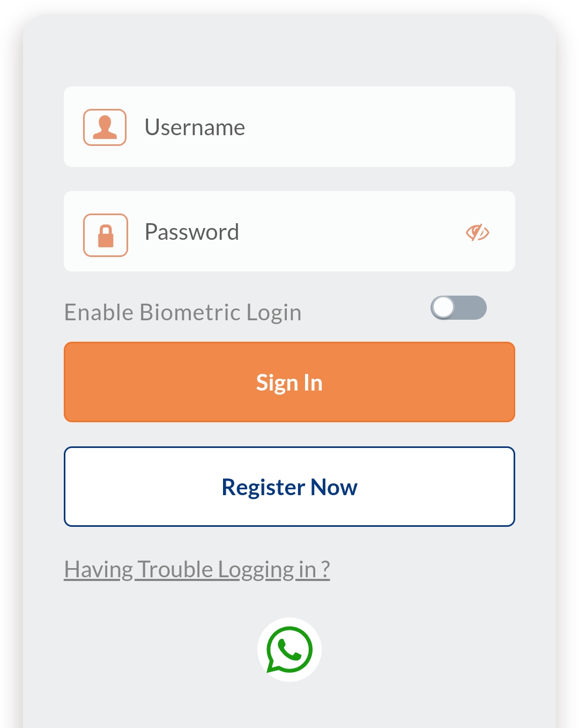Click the Username placeholder text
This screenshot has height=728, width=579.
pyautogui.click(x=195, y=128)
